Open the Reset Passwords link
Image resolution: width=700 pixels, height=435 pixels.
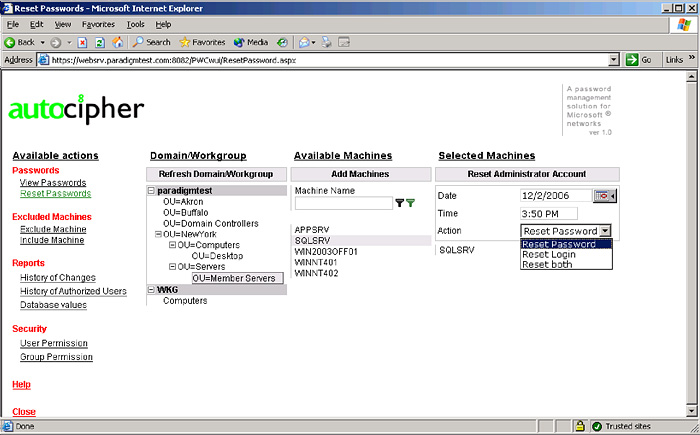55,193
